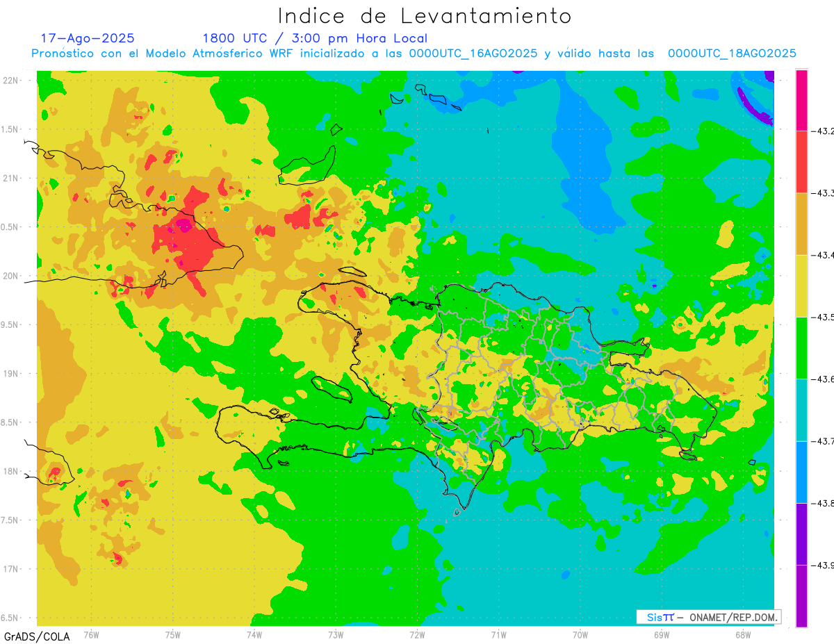Pick the orange band of the color scale
834x644 pixels.
tap(801, 224)
